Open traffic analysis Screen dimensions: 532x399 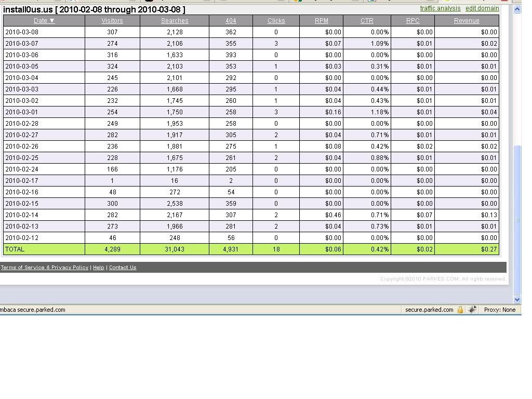(x=441, y=8)
